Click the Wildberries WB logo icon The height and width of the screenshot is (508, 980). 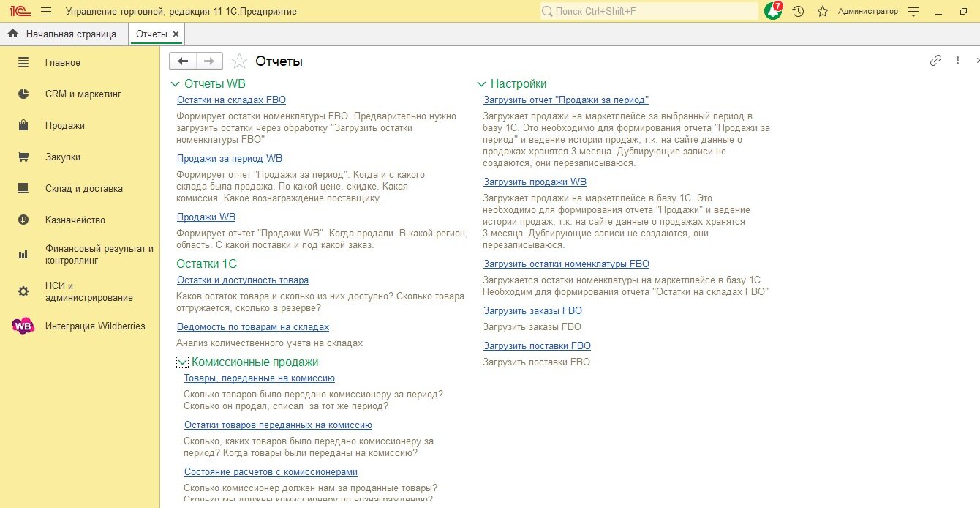pos(23,326)
